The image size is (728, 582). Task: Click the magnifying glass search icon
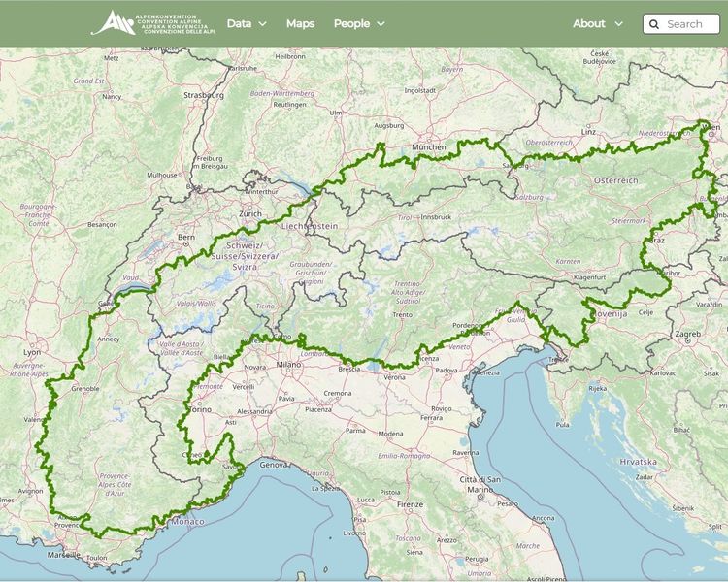(654, 24)
